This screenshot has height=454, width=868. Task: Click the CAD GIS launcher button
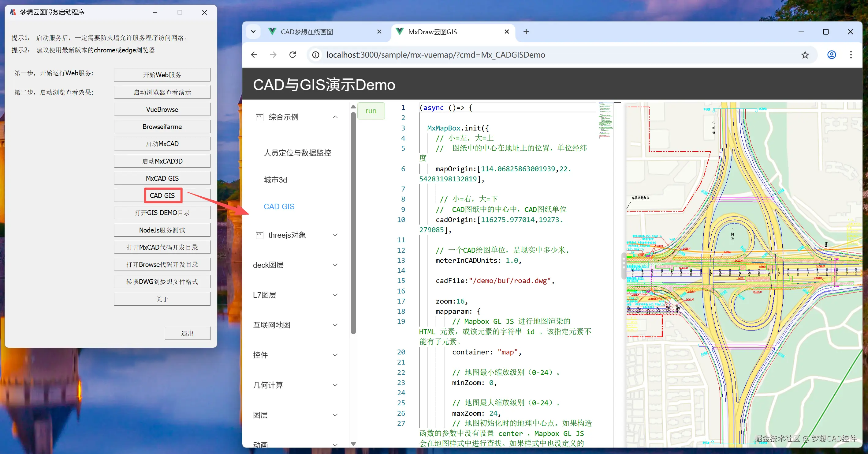[162, 196]
